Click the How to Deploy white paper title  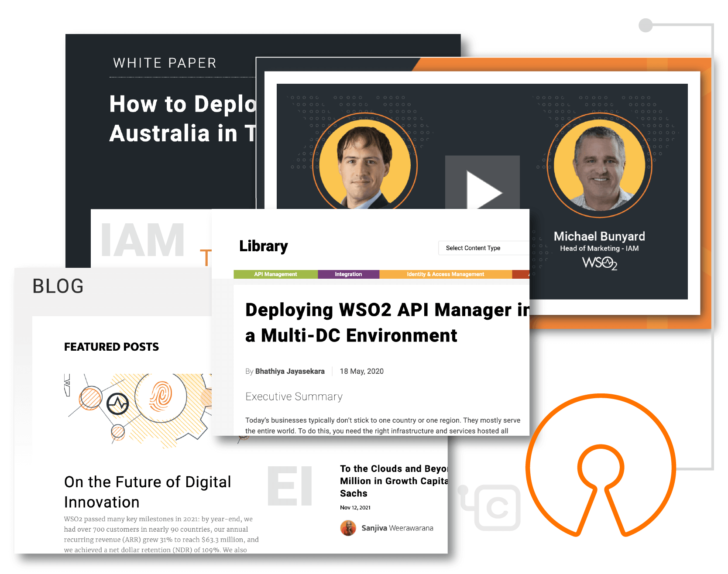click(x=182, y=118)
